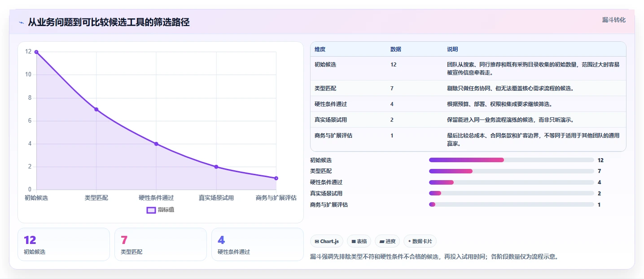The width and height of the screenshot is (644, 279).
Task: Click the 真实场景试用 progress bar
Action: tap(512, 193)
